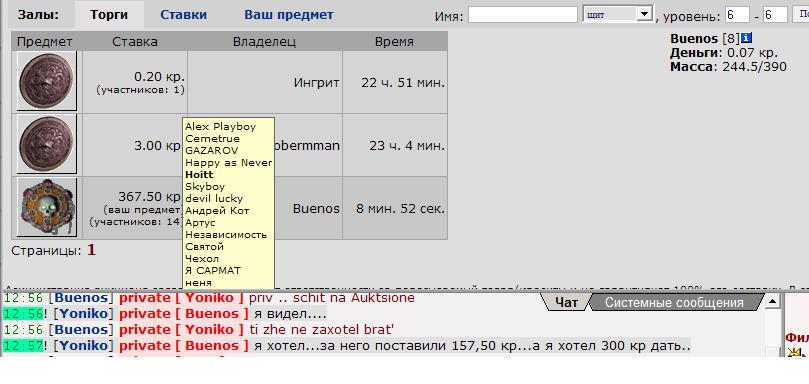The width and height of the screenshot is (809, 384).
Task: Go to page 1 of listings
Action: pyautogui.click(x=91, y=251)
